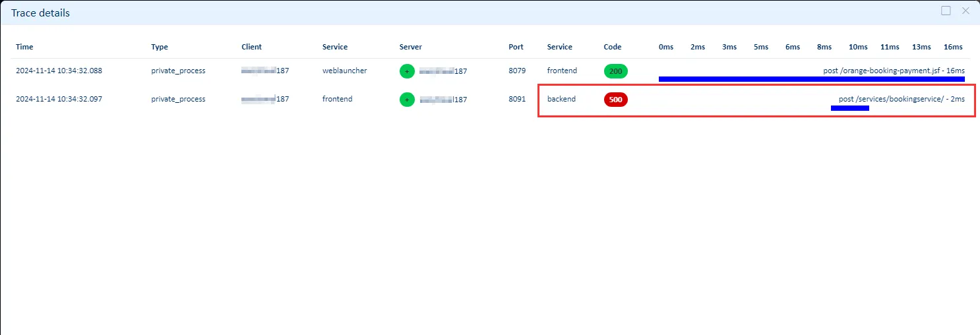Click the Server column header
Screen dimensions: 980x335
click(410, 47)
